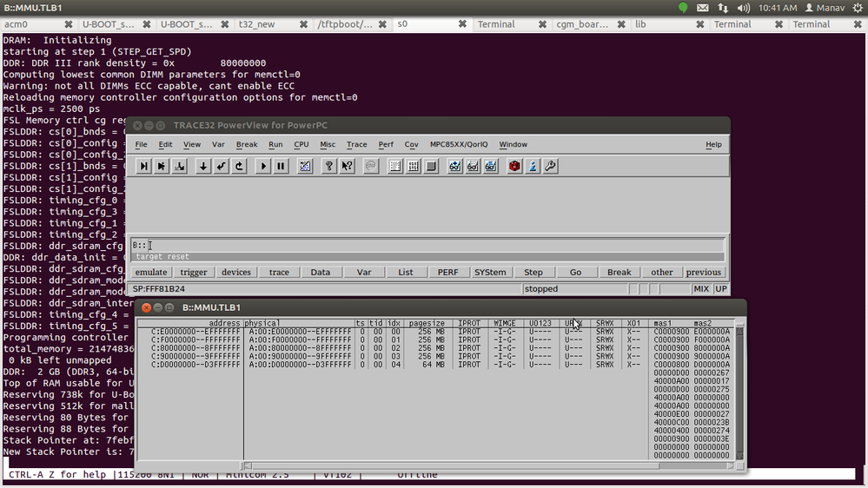
Task: Click the step-diverge icon, third in the toolbar
Action: click(x=179, y=166)
